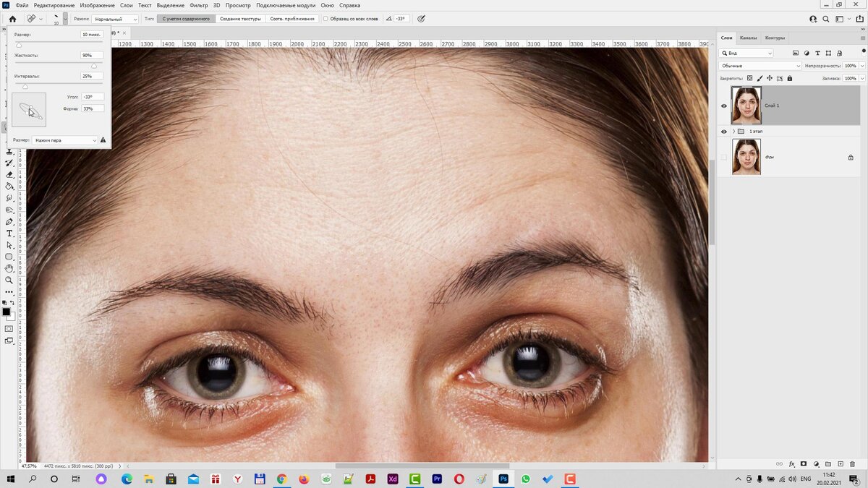868x488 pixels.
Task: Open the healing brush tool preset picker
Action: pyautogui.click(x=34, y=19)
